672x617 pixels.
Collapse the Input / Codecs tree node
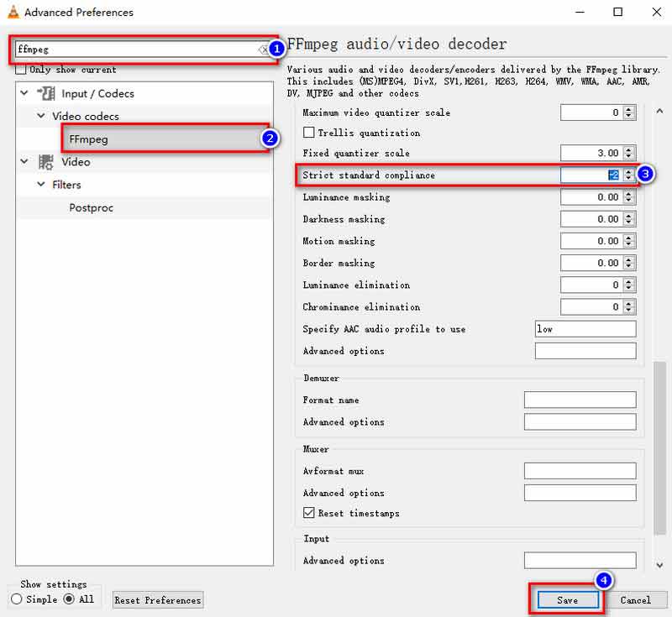pos(24,93)
